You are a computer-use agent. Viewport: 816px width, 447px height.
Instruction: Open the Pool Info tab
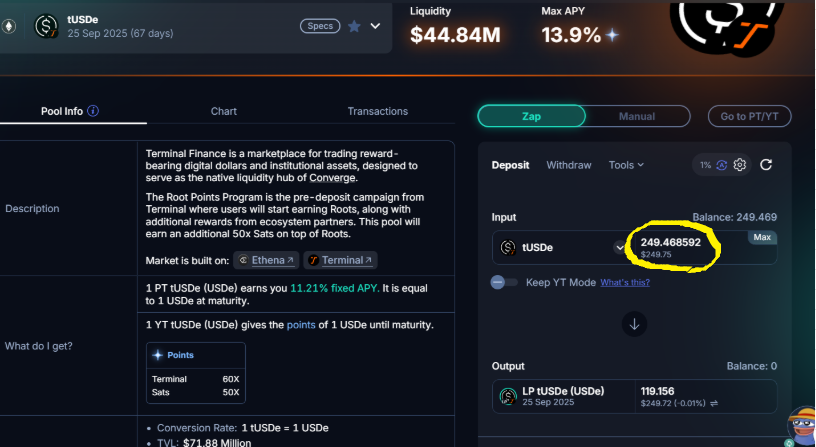(61, 111)
